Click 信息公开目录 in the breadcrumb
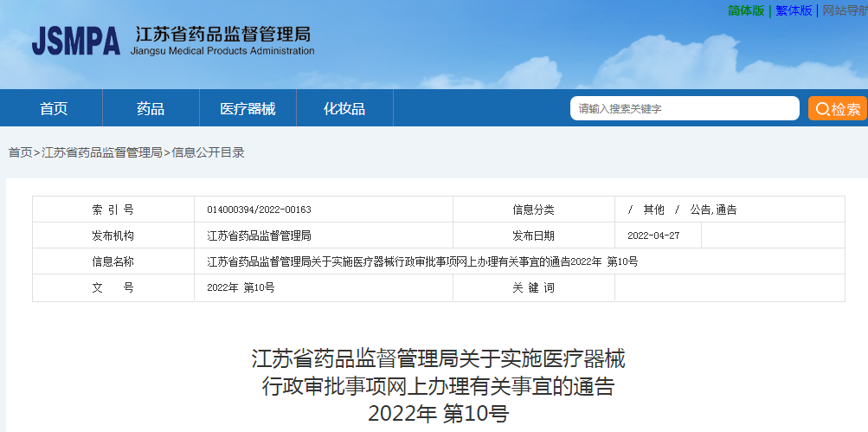Screen dimensions: 868x432 [209, 152]
